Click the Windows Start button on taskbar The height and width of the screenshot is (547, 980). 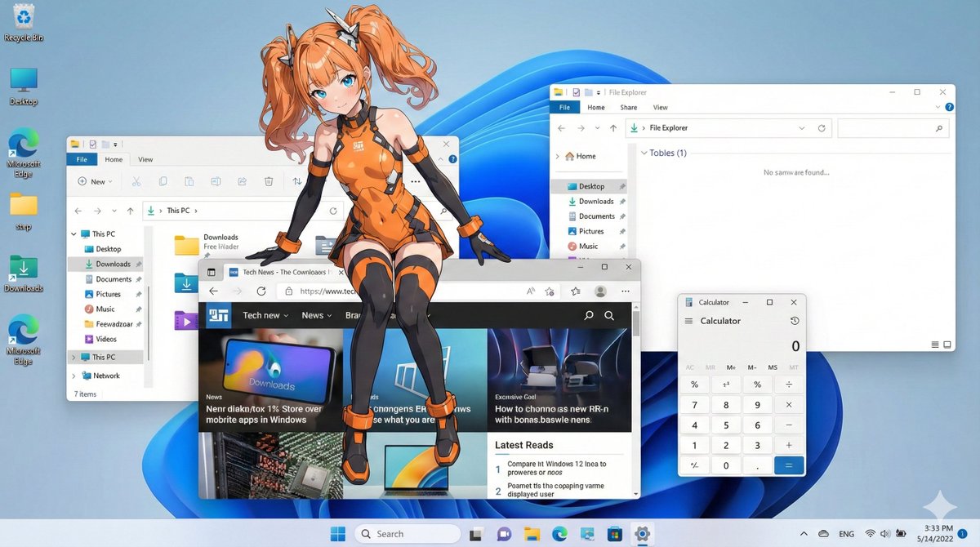click(337, 534)
